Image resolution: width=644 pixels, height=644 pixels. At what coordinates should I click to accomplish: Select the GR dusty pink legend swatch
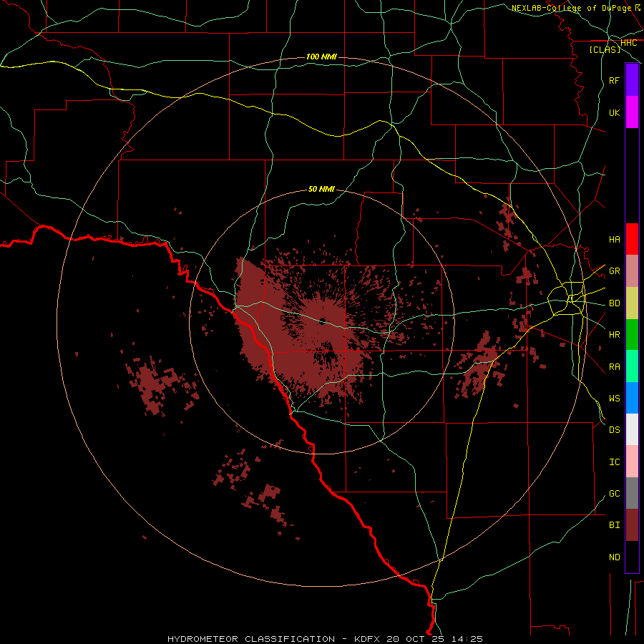pos(632,271)
